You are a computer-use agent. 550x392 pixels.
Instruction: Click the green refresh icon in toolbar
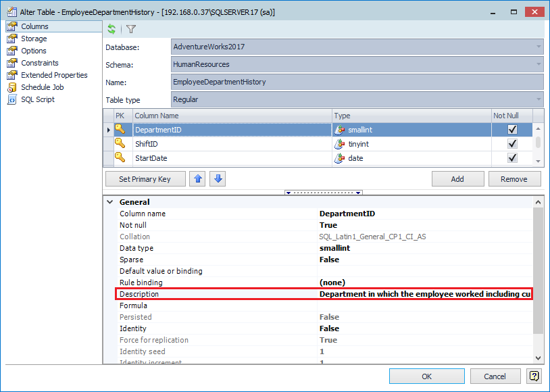click(112, 29)
